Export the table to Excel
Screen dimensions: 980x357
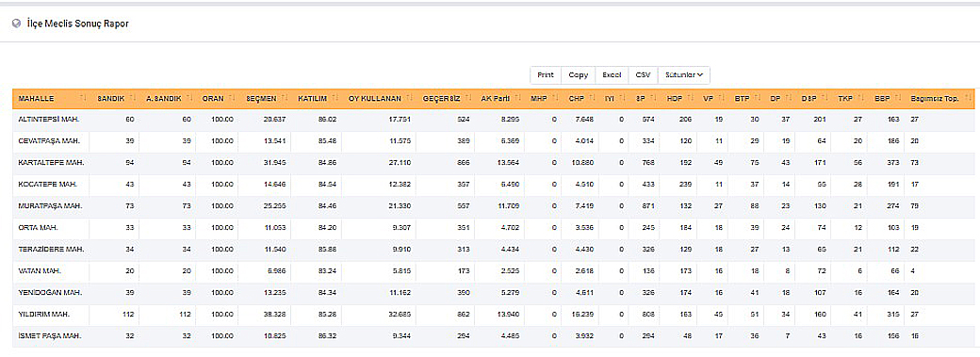click(x=612, y=75)
